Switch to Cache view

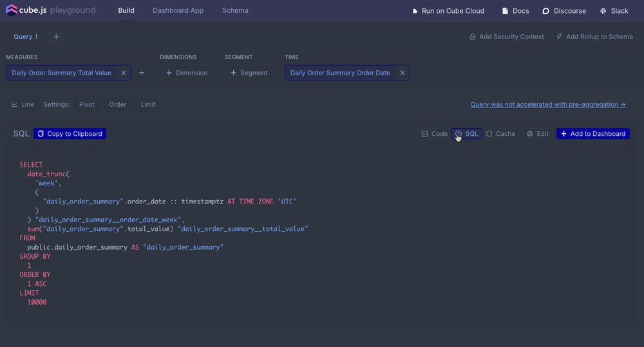(x=500, y=133)
